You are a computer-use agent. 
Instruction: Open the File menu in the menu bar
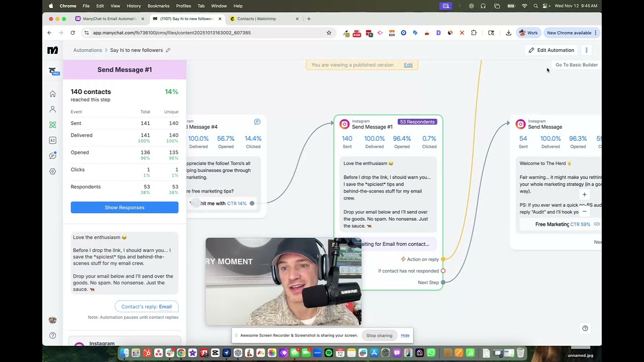pyautogui.click(x=86, y=6)
